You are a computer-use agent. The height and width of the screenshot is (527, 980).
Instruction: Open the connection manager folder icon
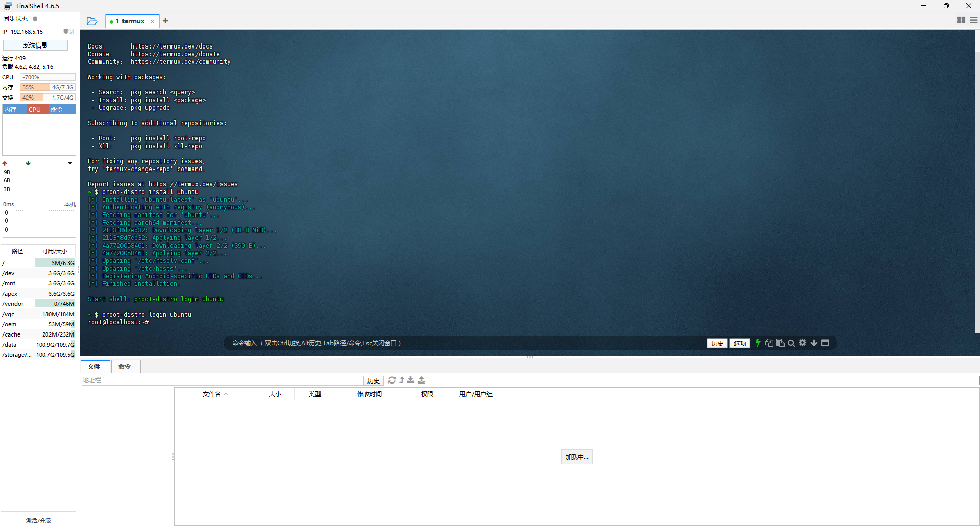tap(92, 21)
